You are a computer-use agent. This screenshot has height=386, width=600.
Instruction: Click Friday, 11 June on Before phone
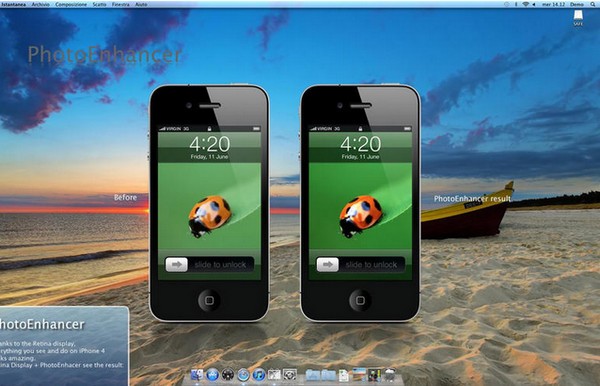pos(209,157)
